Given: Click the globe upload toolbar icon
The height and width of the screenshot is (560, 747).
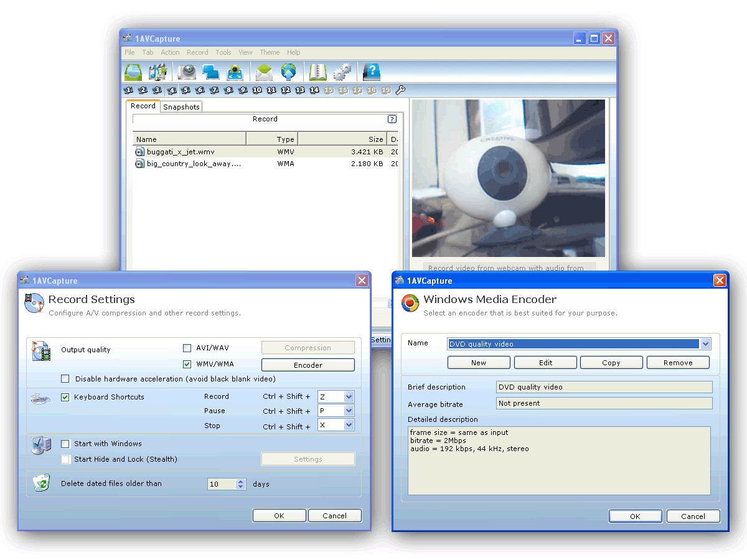Looking at the screenshot, I should pos(288,72).
